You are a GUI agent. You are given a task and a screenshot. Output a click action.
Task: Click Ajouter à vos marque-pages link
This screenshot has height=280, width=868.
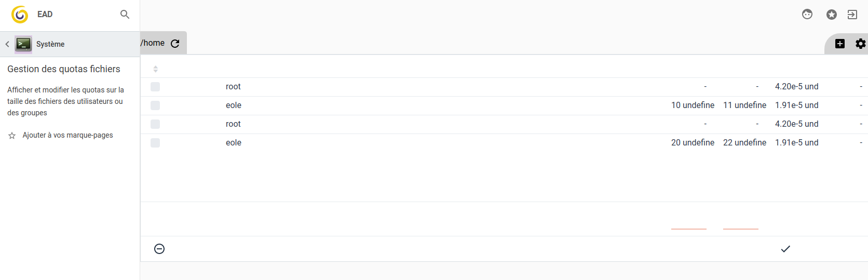[x=67, y=135]
